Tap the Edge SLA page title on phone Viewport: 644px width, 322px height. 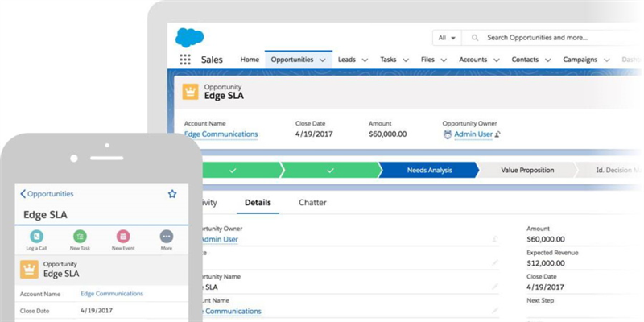click(x=45, y=215)
